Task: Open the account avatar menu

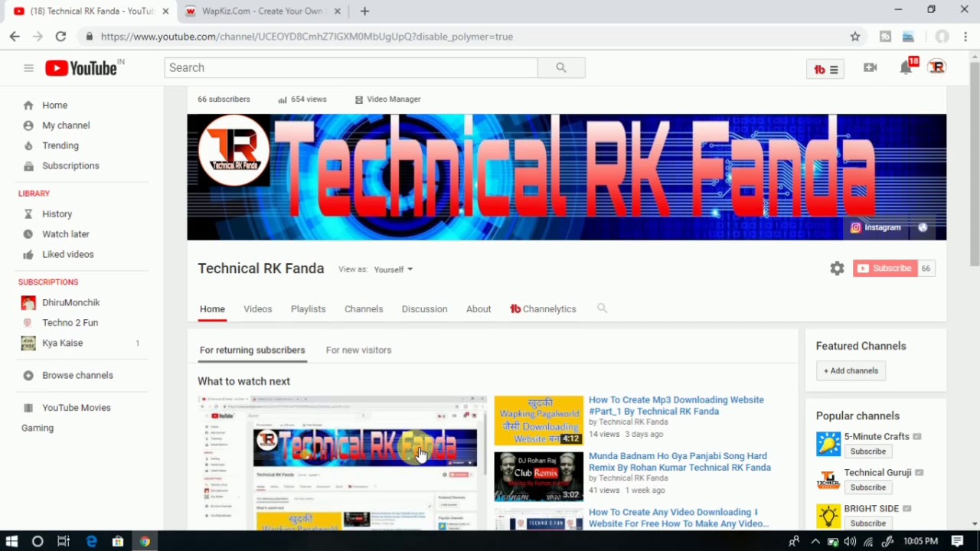Action: (x=937, y=67)
